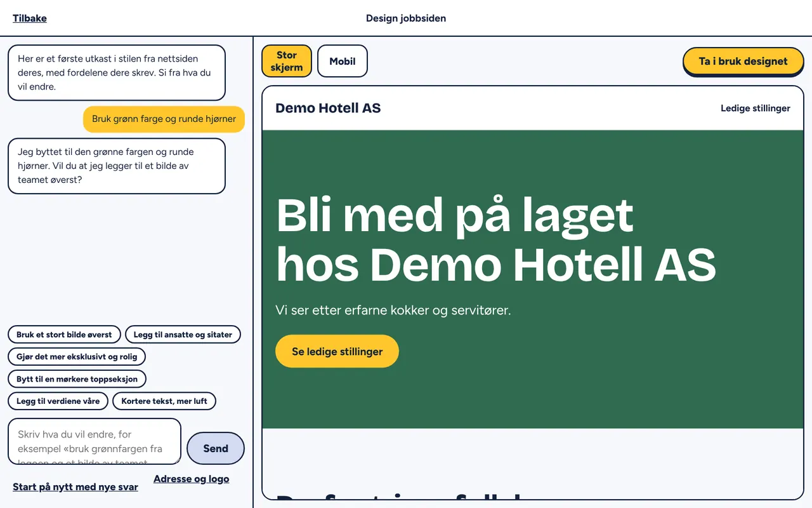Click the text Vi ser etter erfarne kokker
This screenshot has width=812, height=508.
(x=393, y=311)
